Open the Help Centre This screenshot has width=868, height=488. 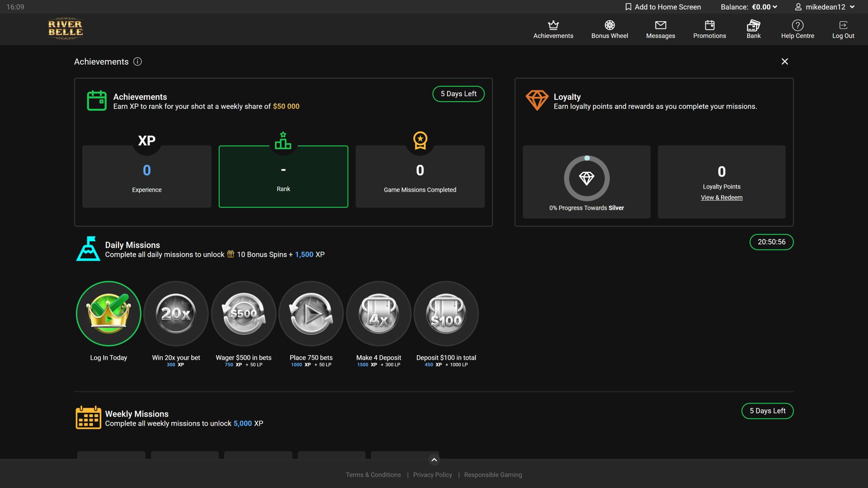[797, 30]
